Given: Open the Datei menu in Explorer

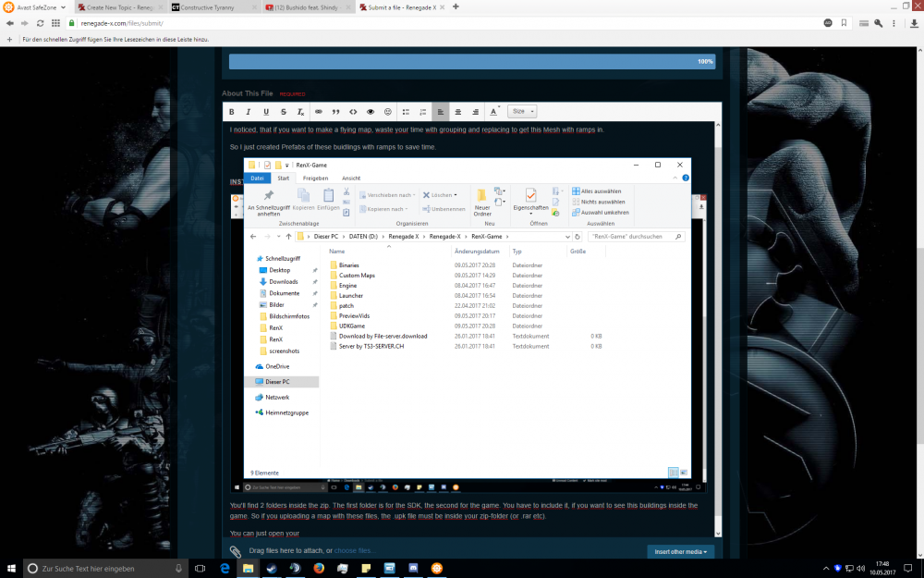Looking at the screenshot, I should click(258, 178).
